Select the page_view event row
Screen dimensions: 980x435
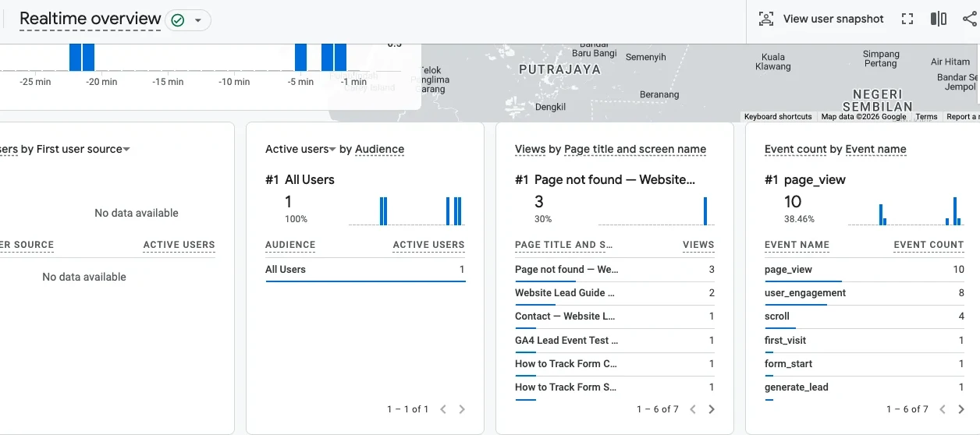pyautogui.click(x=865, y=270)
